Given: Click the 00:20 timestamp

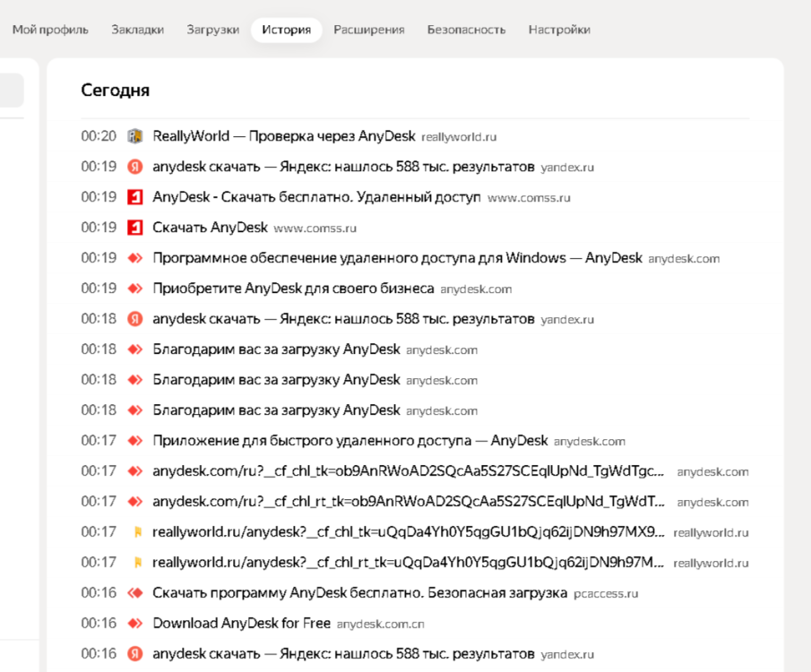Looking at the screenshot, I should click(99, 136).
